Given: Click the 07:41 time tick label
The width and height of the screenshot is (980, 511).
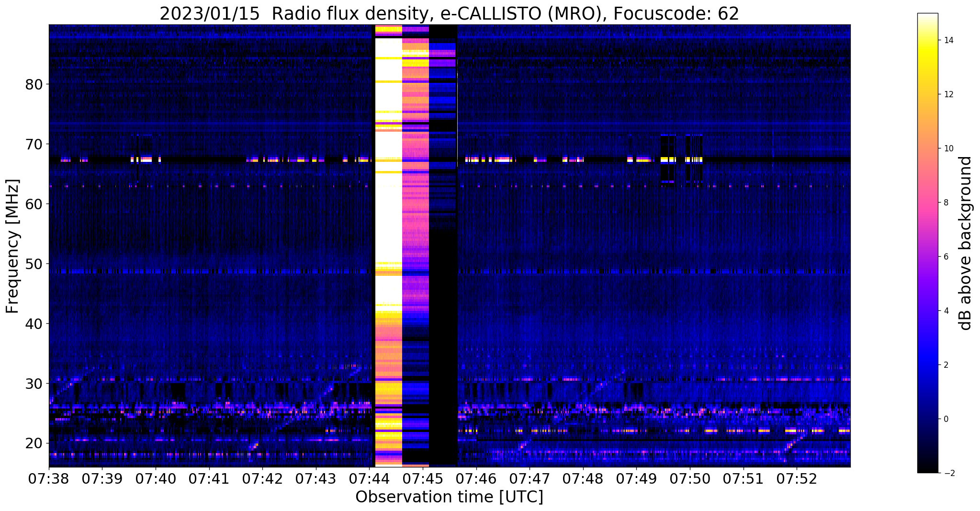Looking at the screenshot, I should (209, 478).
